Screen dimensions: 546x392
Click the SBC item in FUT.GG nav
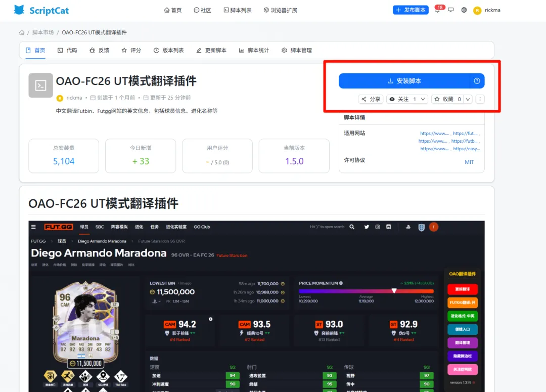[100, 227]
